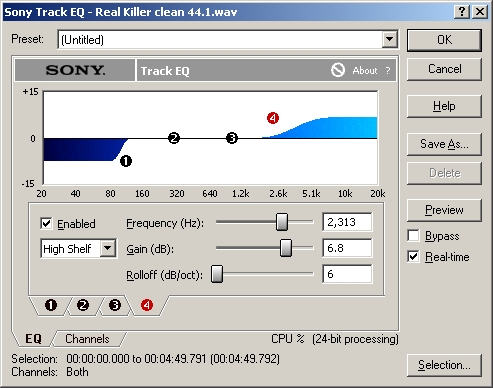493x388 pixels.
Task: Click the Gain slider thumb
Action: pos(286,248)
